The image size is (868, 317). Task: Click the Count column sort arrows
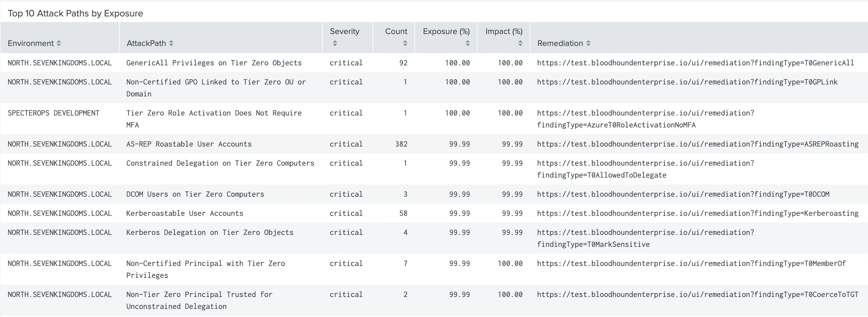click(x=405, y=43)
